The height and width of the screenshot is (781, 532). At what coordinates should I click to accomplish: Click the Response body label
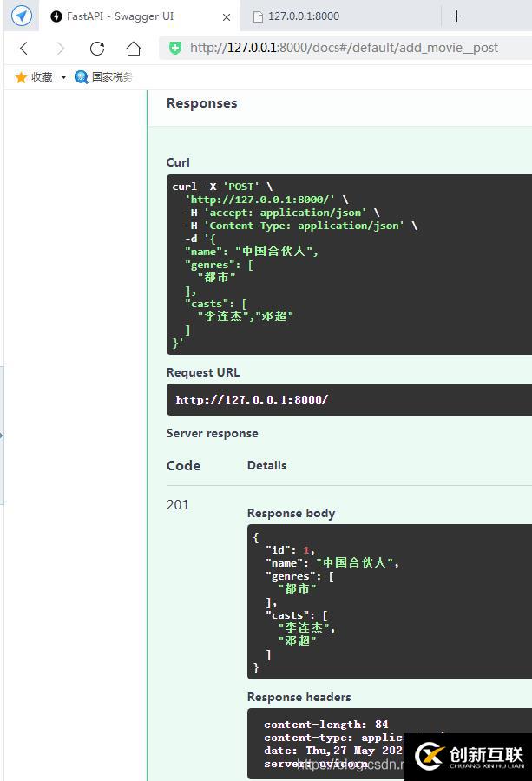[291, 513]
